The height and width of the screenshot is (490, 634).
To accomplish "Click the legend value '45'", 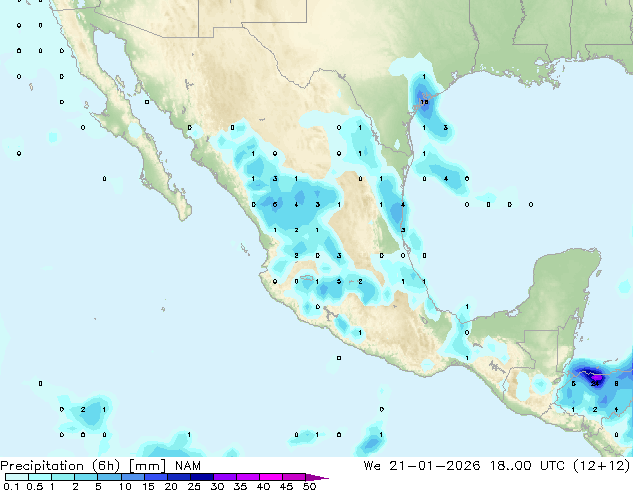I will (286, 486).
